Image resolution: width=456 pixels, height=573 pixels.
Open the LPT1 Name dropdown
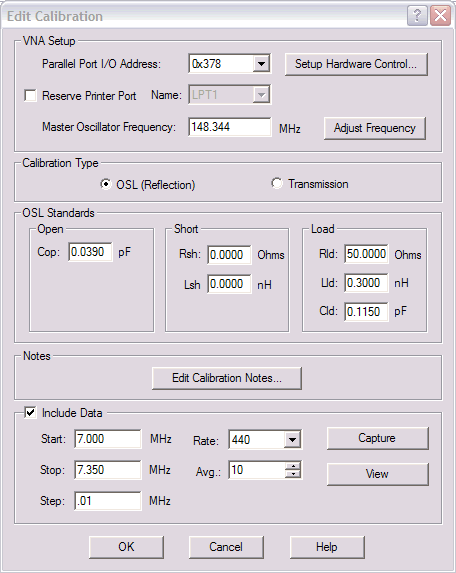pos(261,95)
